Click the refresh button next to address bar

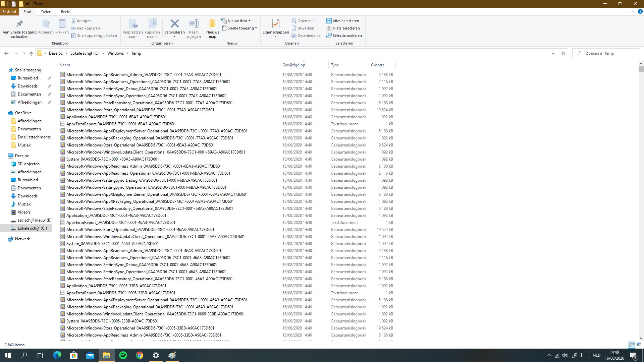[x=563, y=53]
